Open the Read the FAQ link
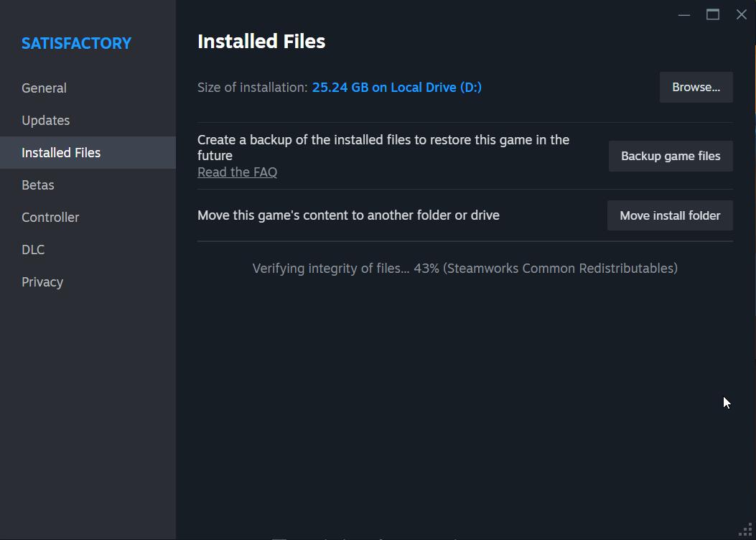This screenshot has height=540, width=756. pos(237,172)
